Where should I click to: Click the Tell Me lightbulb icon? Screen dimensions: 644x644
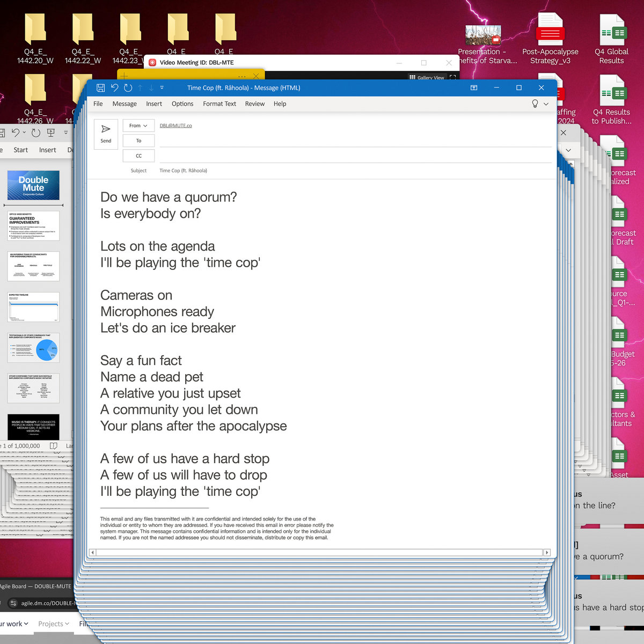point(535,104)
